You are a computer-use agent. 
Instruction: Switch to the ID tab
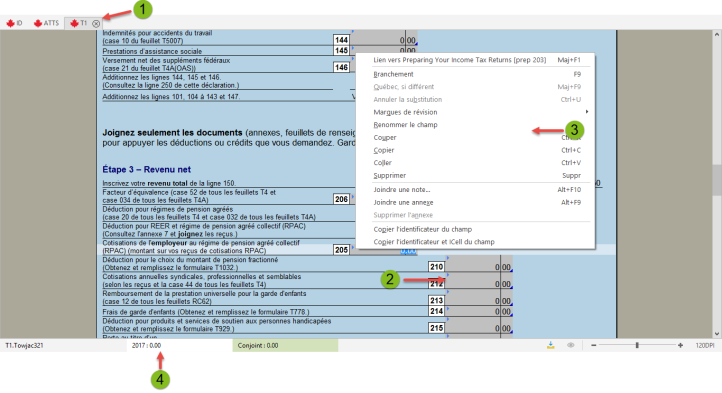coord(14,23)
